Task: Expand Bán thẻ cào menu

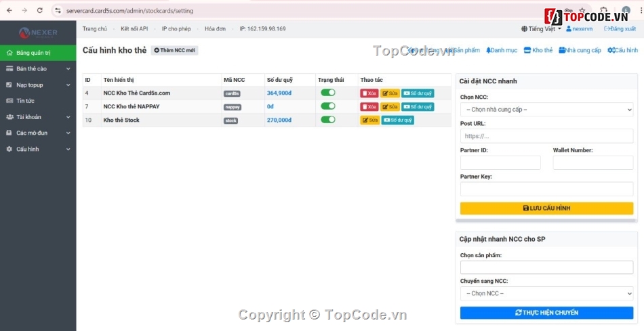Action: (38, 69)
